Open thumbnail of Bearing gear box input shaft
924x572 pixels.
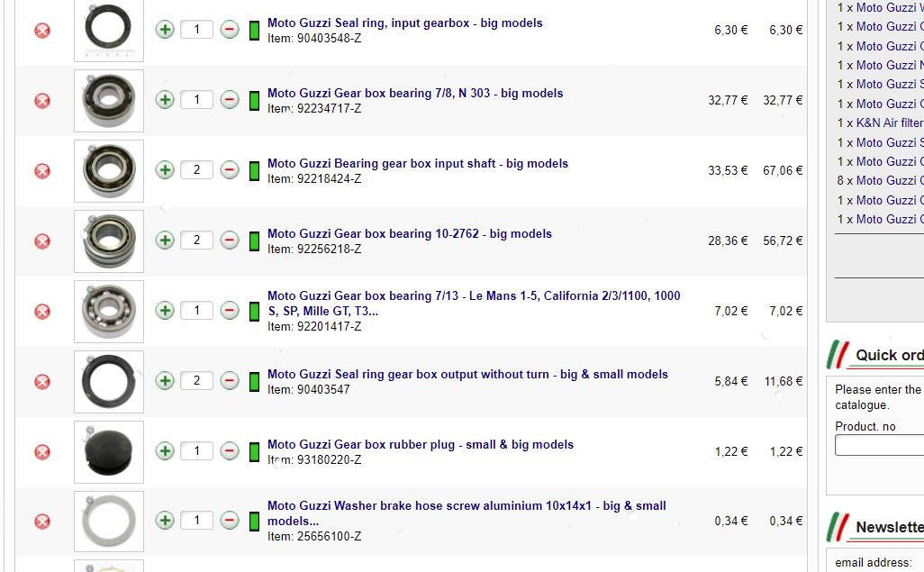pos(109,171)
